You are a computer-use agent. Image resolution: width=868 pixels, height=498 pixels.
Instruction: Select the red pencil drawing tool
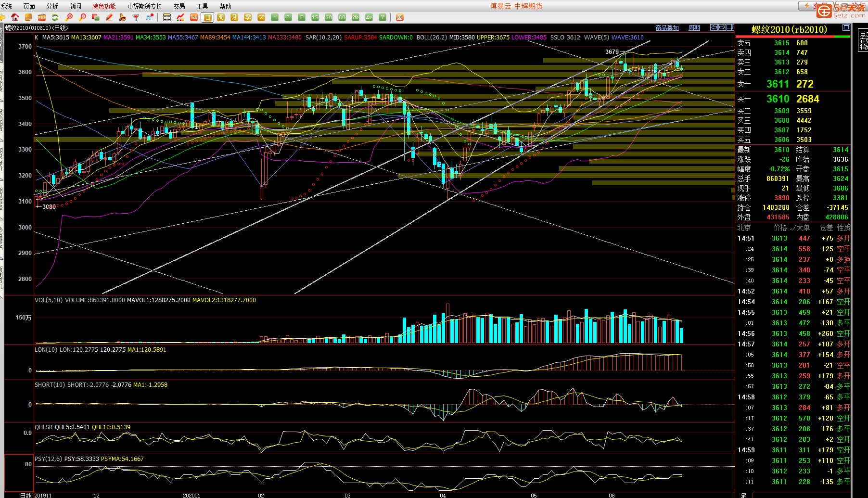109,17
